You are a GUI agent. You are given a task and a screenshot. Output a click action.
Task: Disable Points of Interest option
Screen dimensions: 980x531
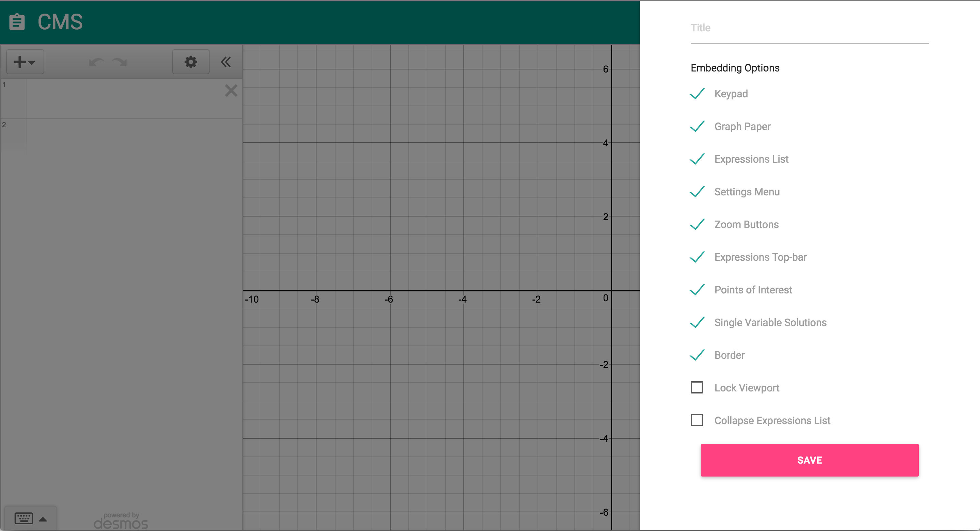697,290
